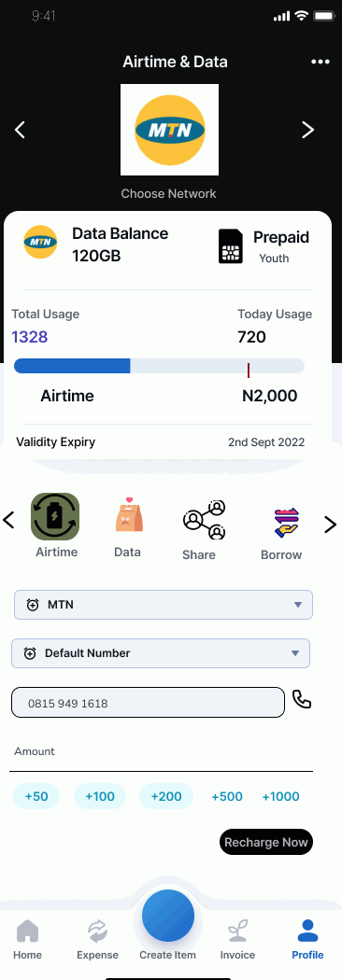Show previous services with left chevron
The image size is (342, 980).
(8, 519)
